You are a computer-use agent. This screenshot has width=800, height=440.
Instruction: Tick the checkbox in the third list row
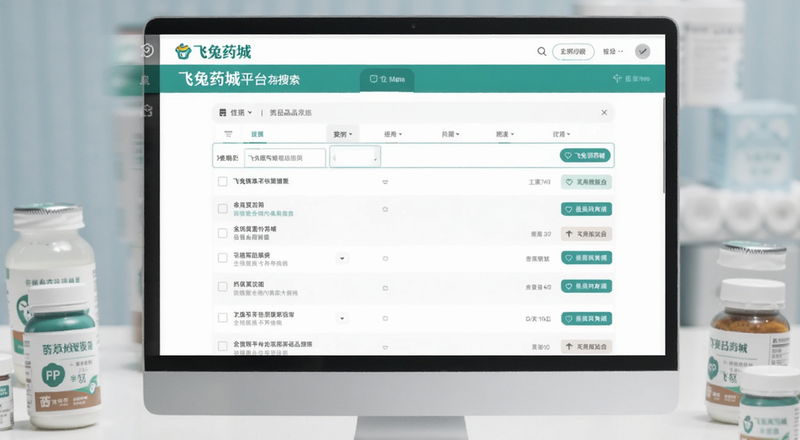[x=222, y=233]
